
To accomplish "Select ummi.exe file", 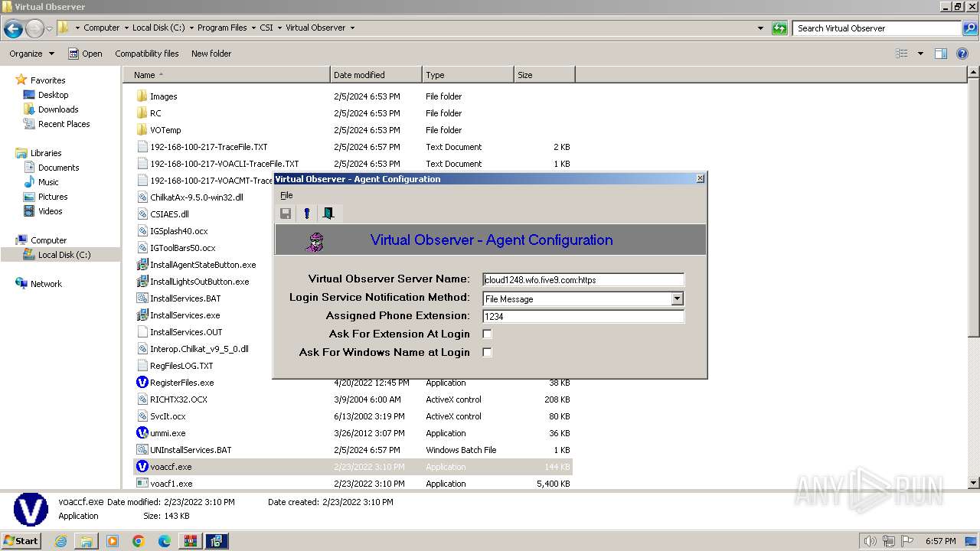I will coord(168,433).
